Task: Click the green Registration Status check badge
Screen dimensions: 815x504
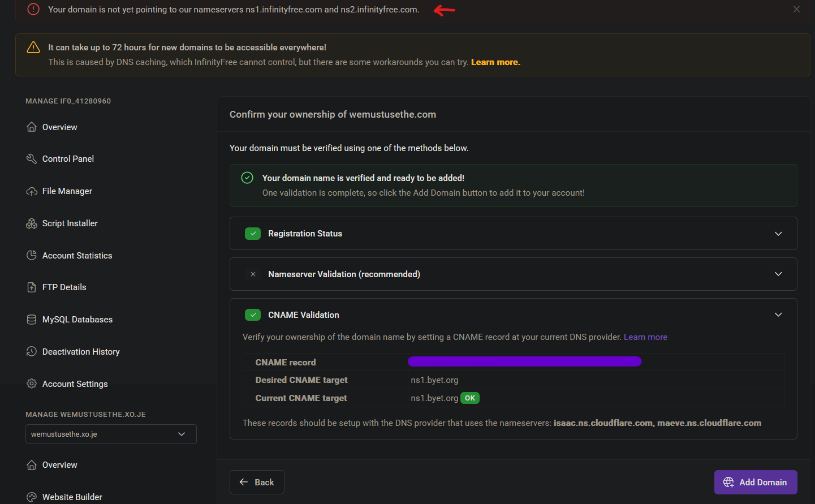Action: [x=253, y=234]
